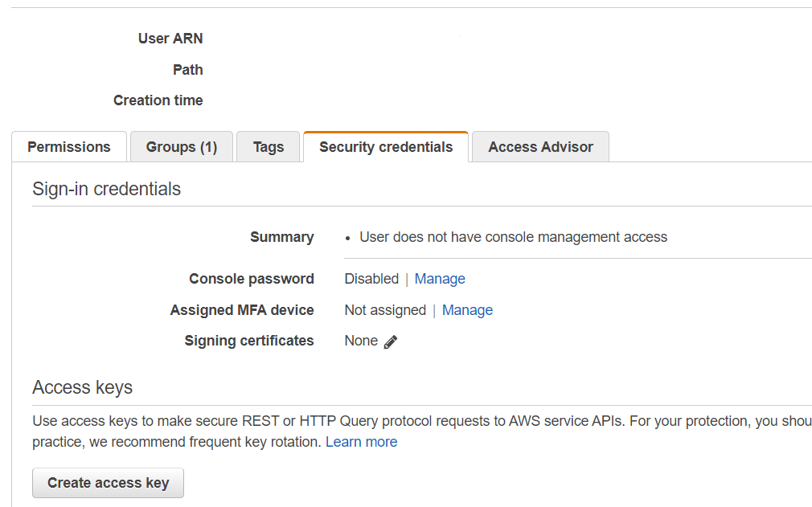Click the Disabled console password status
This screenshot has width=812, height=507.
coord(371,279)
